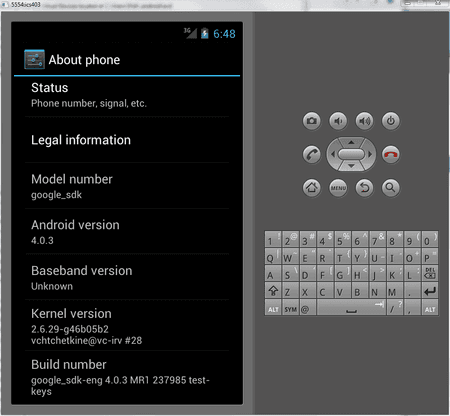Open the Legal information entry
Viewport: 450px width, 416px height.
127,140
